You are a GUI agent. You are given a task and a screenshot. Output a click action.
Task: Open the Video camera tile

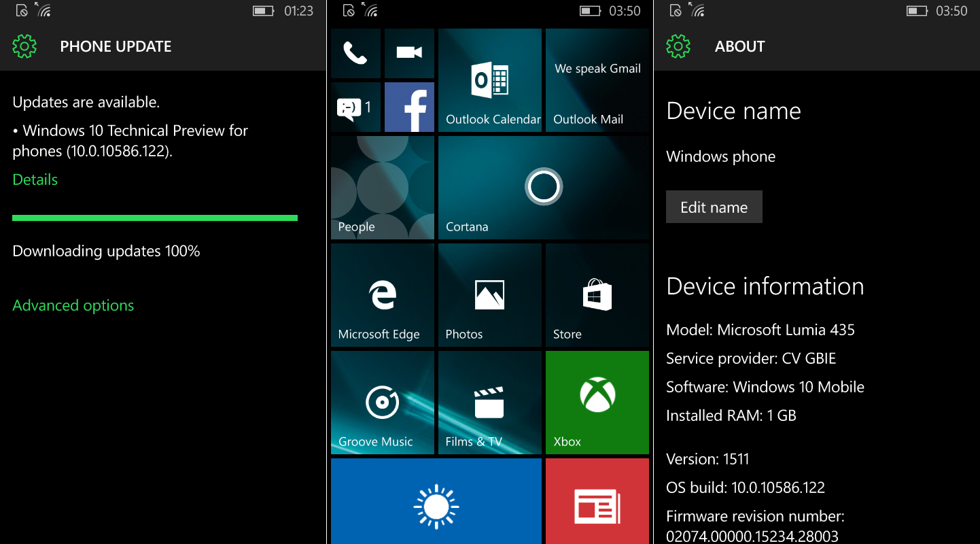pos(409,53)
